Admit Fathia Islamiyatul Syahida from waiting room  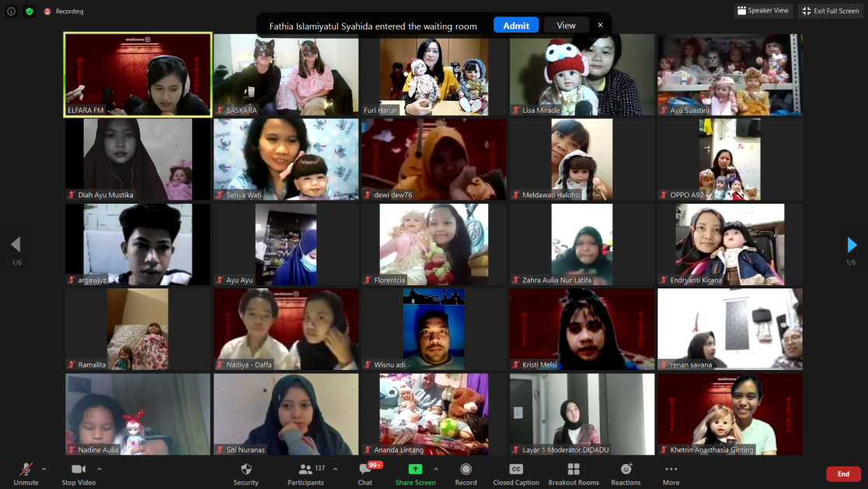point(515,25)
